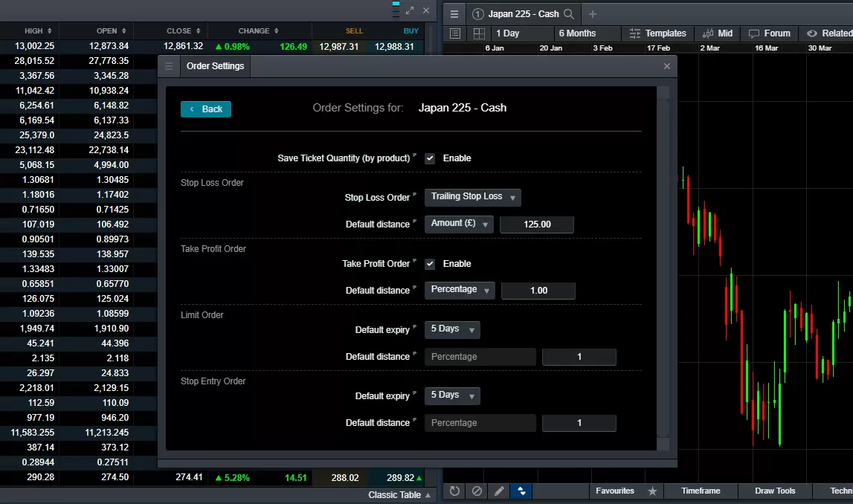The image size is (853, 504).
Task: Open the Forum panel
Action: [770, 33]
